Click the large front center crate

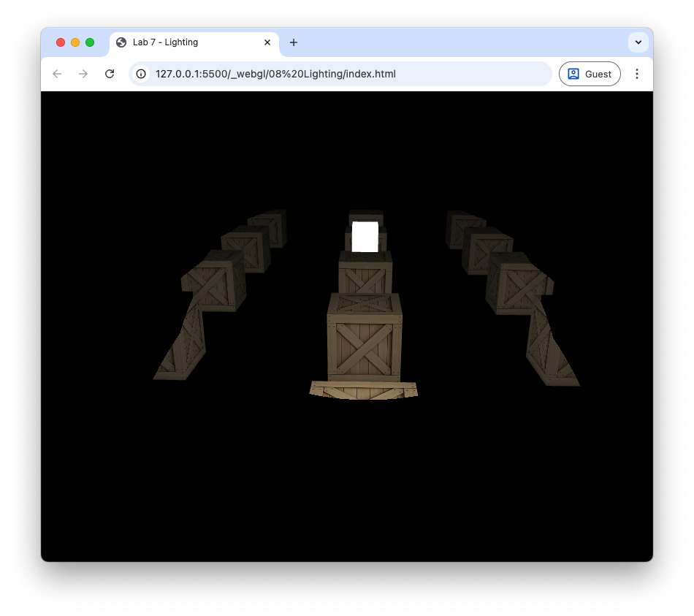coord(365,340)
